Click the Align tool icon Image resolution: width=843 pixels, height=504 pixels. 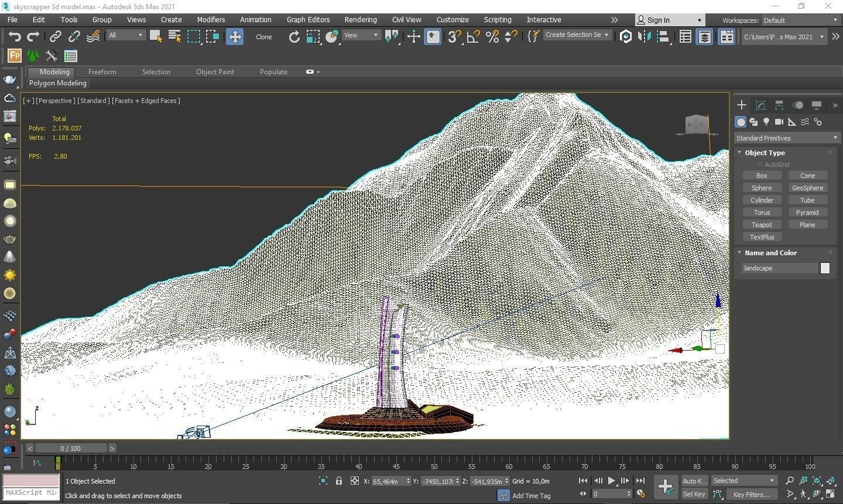(x=663, y=37)
